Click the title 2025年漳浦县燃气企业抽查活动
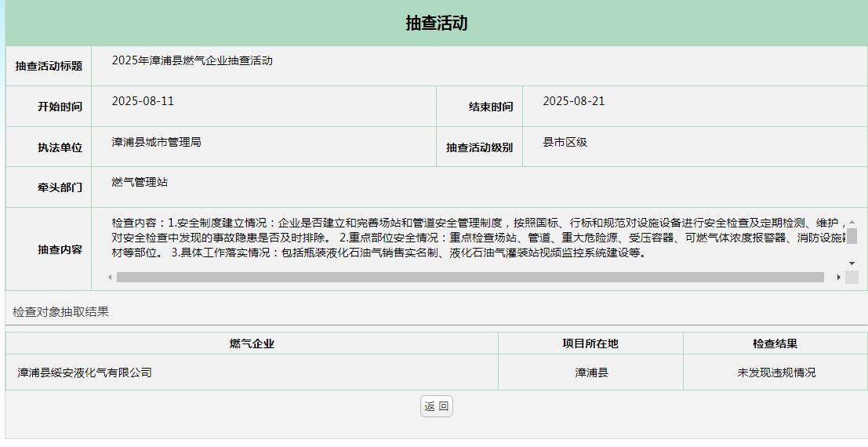 (192, 60)
